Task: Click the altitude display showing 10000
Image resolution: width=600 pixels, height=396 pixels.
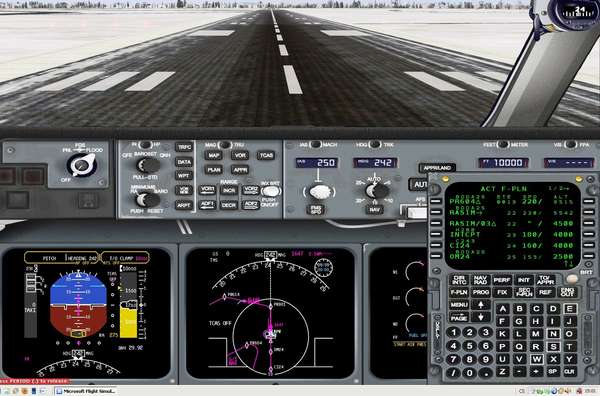Action: tap(504, 163)
